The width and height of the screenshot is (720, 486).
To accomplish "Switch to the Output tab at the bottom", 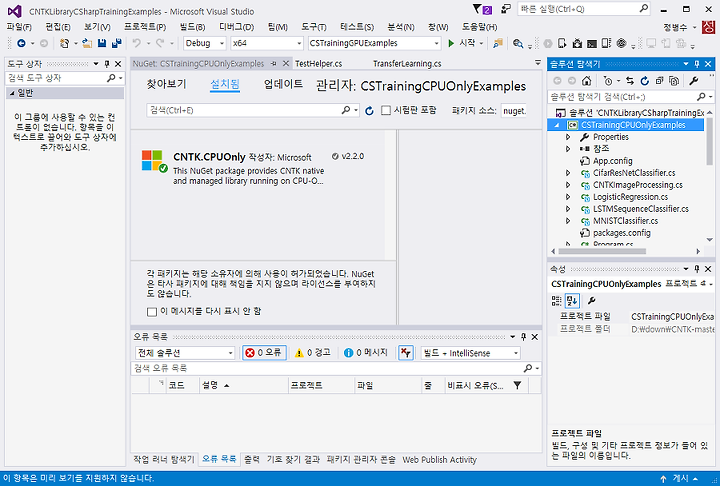I will (x=252, y=459).
